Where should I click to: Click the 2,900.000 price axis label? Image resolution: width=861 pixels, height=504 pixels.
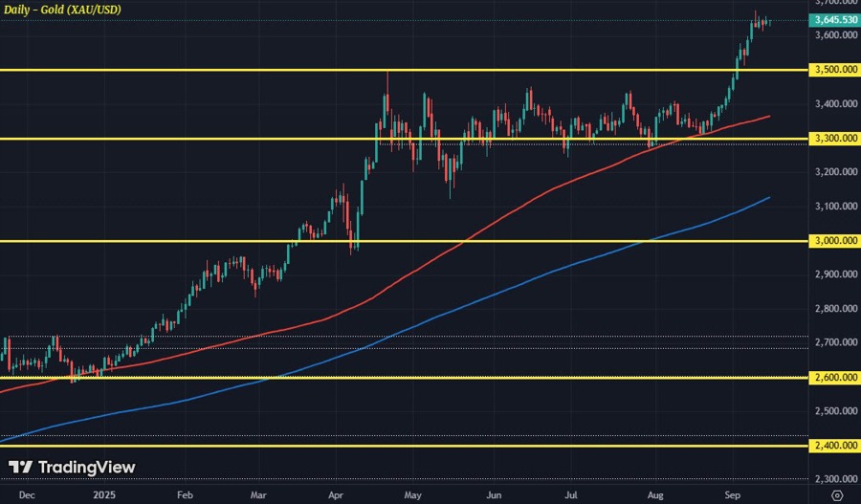pos(836,274)
